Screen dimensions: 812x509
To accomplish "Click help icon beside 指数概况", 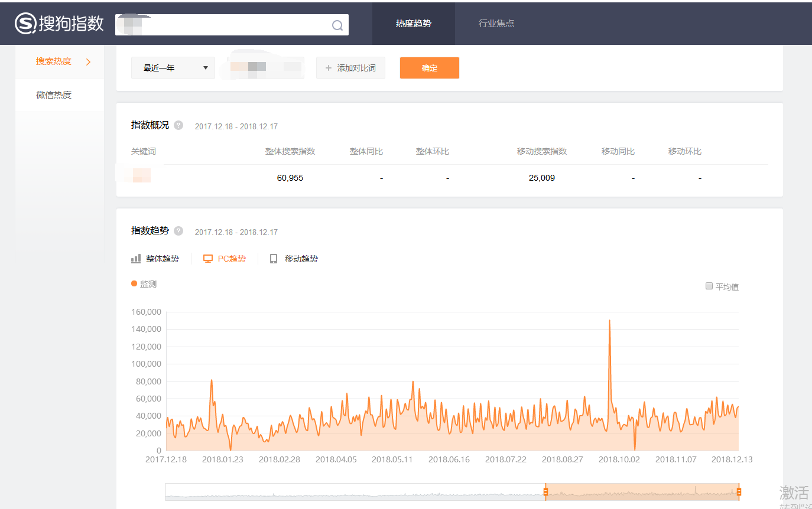I will click(178, 125).
